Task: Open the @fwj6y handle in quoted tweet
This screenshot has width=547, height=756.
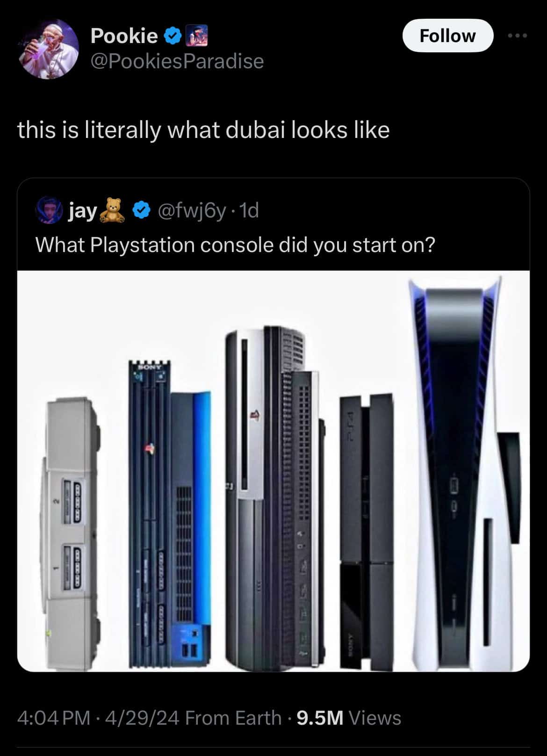Action: coord(193,211)
